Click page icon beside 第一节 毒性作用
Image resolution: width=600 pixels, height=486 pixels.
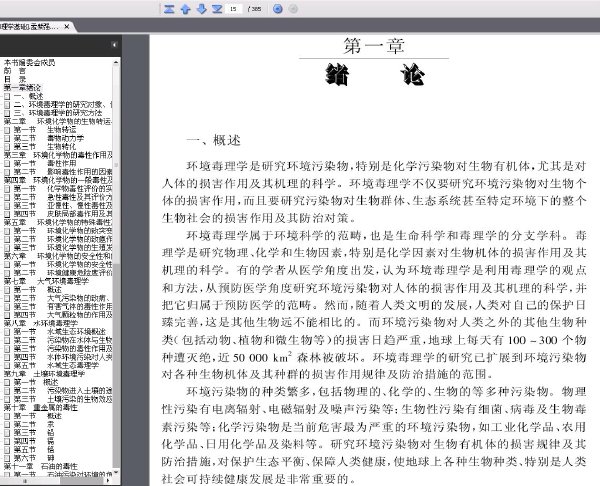[7, 163]
